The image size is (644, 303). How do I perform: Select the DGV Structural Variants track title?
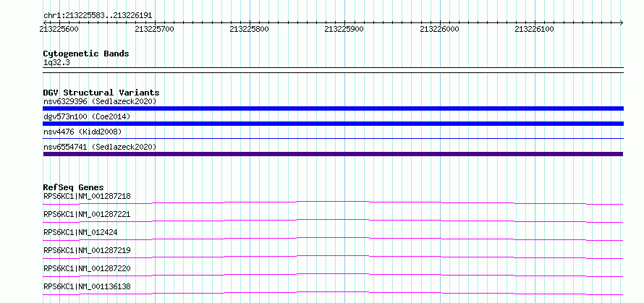[101, 93]
